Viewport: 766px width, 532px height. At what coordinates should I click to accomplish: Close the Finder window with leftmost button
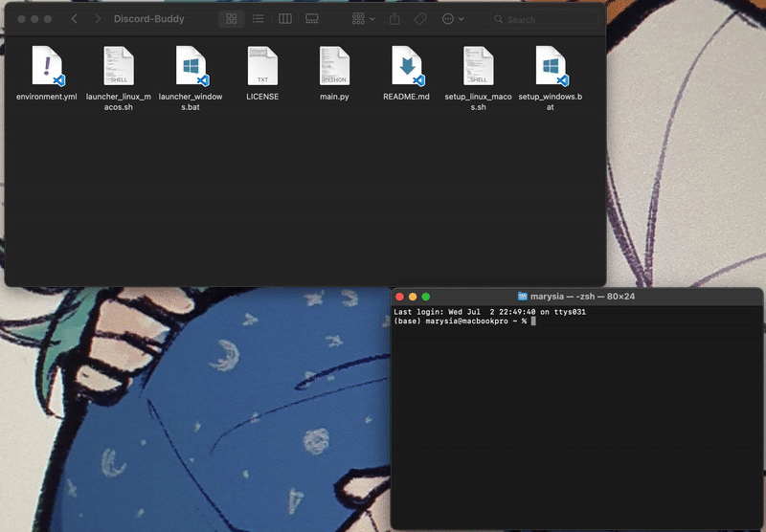21,19
